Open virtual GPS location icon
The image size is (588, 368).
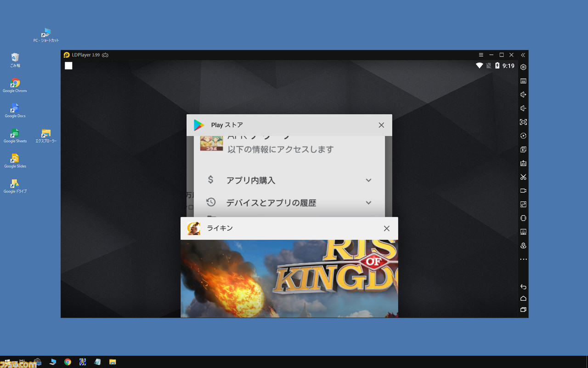click(523, 246)
